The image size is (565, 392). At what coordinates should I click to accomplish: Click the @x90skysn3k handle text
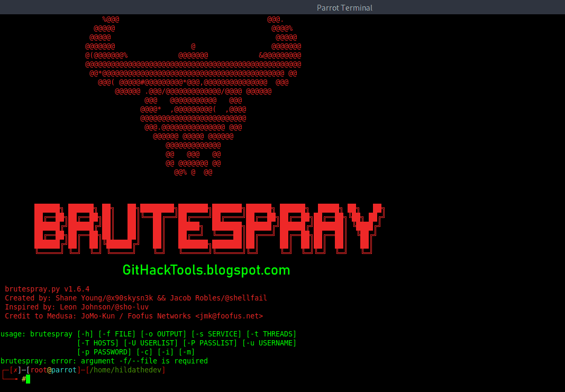click(x=130, y=298)
